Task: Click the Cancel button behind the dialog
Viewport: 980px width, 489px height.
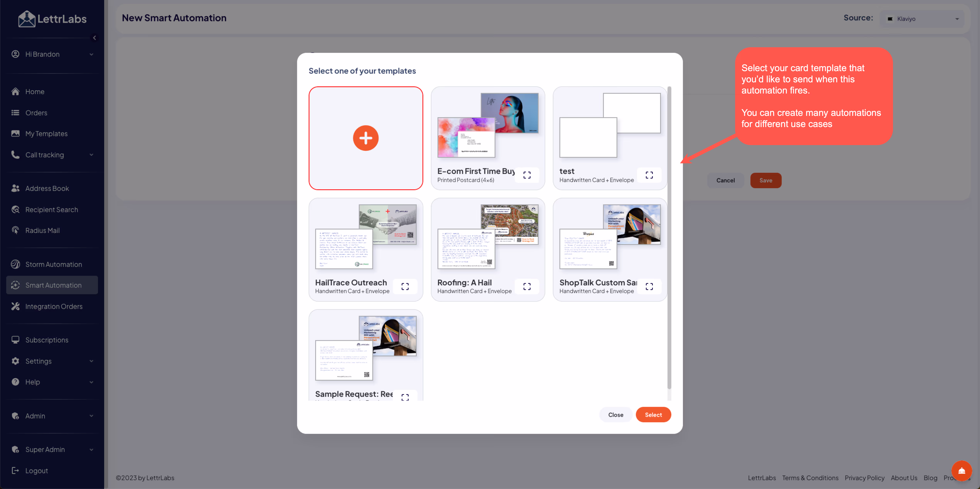Action: (726, 180)
